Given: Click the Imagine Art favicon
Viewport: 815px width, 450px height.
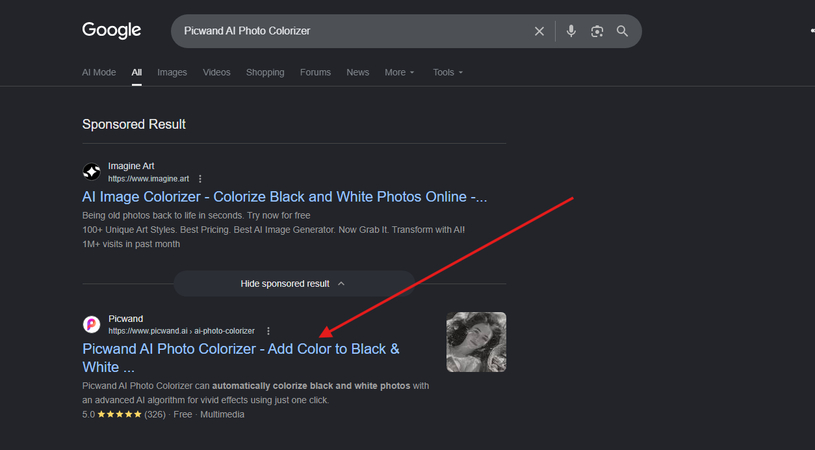Looking at the screenshot, I should 91,171.
